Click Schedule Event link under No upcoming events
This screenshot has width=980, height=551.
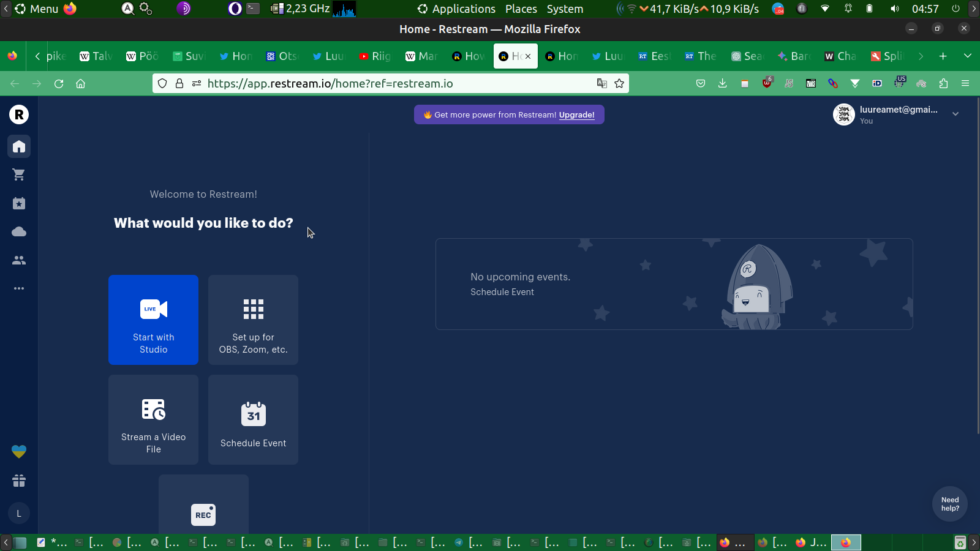tap(502, 292)
